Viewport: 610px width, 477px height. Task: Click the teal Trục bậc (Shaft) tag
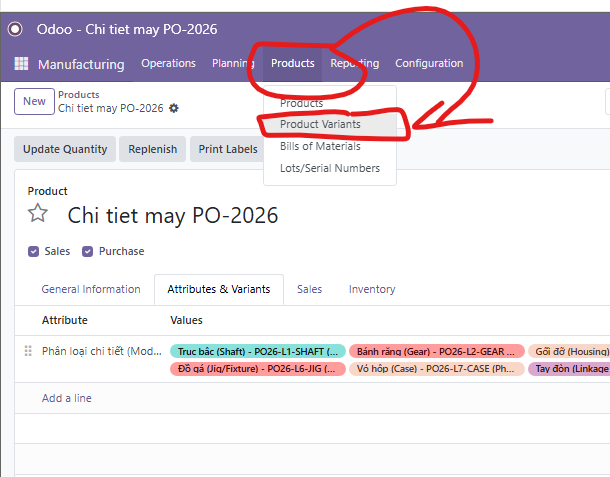(258, 351)
